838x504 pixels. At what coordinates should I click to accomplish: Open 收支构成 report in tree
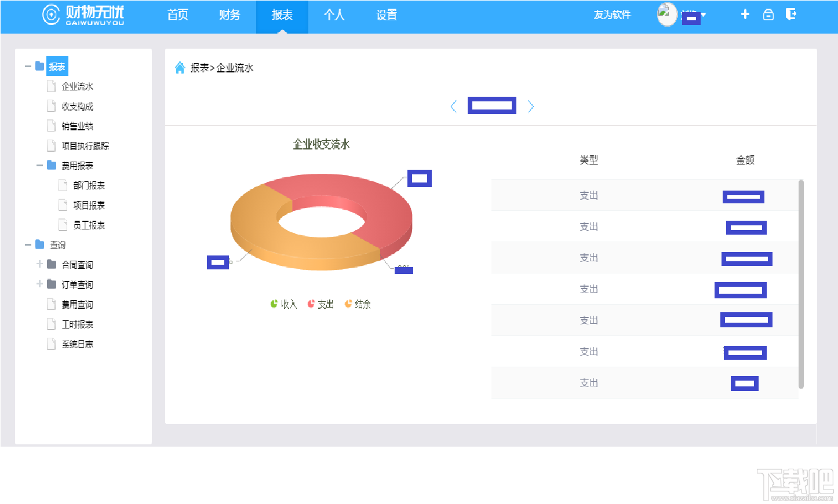click(78, 106)
